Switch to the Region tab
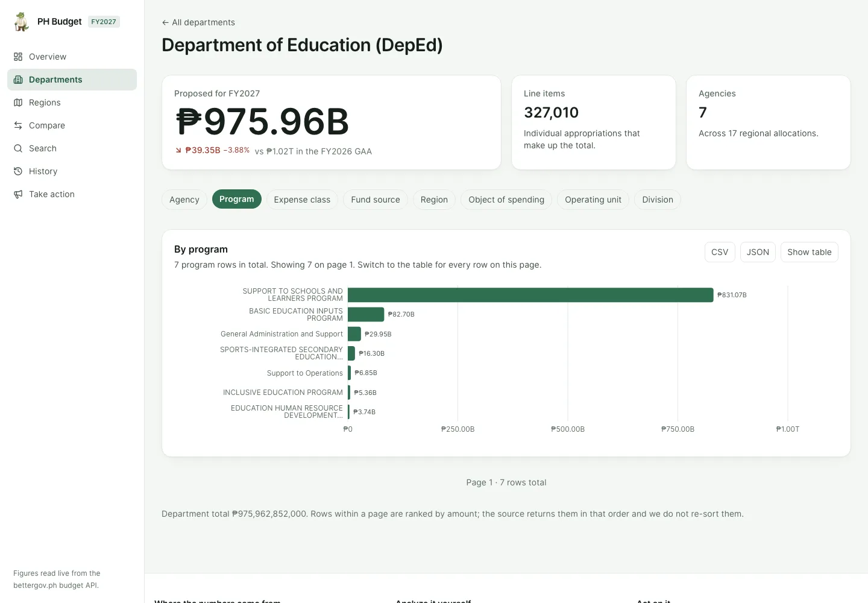The image size is (868, 603). [434, 200]
